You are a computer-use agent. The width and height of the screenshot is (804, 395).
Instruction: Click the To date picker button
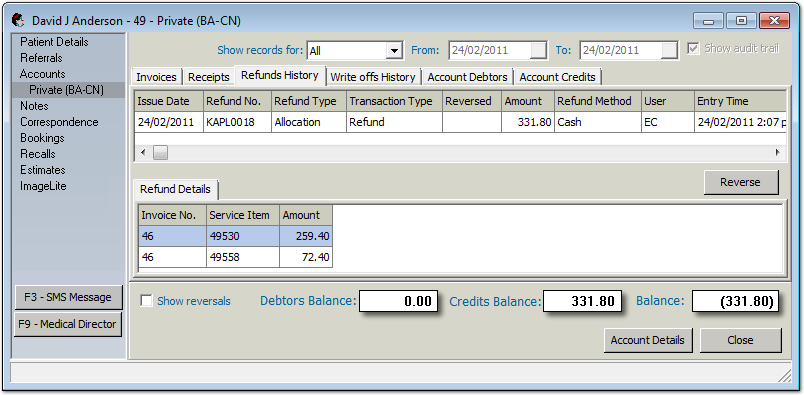coord(669,50)
